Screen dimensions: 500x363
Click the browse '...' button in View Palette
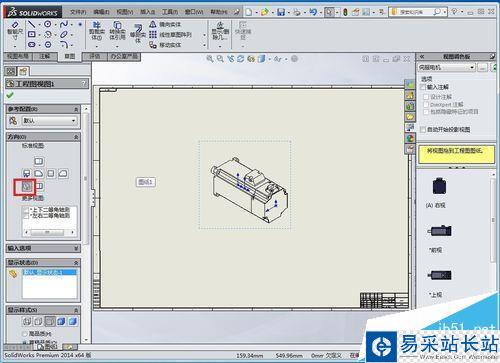tap(483, 68)
